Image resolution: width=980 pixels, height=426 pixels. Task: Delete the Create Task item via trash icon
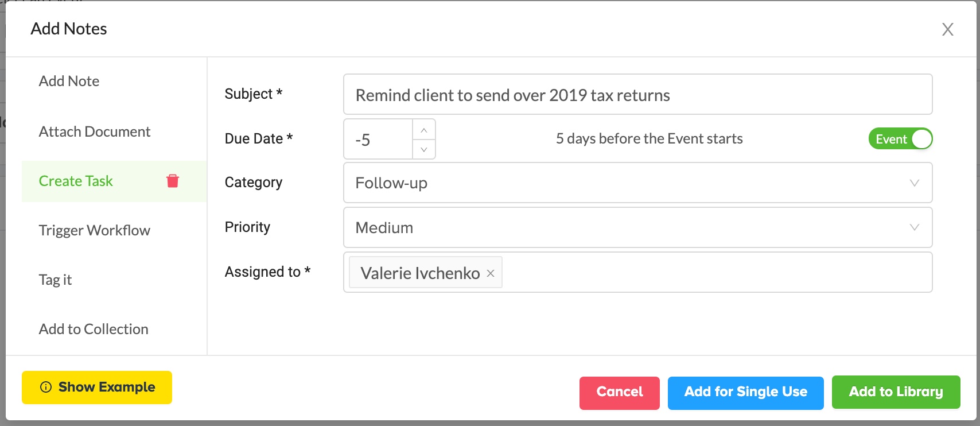173,181
